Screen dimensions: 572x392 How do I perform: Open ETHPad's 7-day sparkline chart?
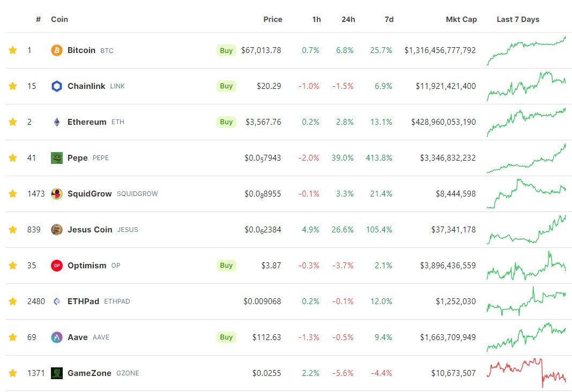tap(526, 301)
